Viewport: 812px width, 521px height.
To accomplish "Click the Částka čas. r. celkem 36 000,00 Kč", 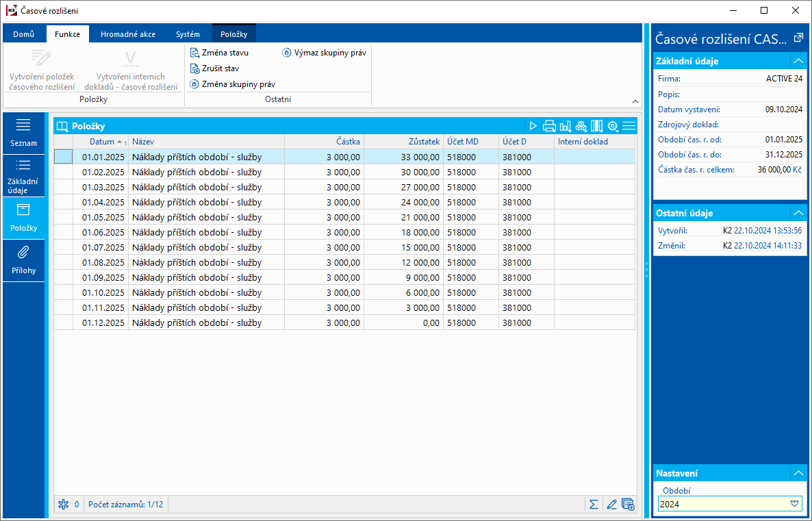I will [x=779, y=169].
